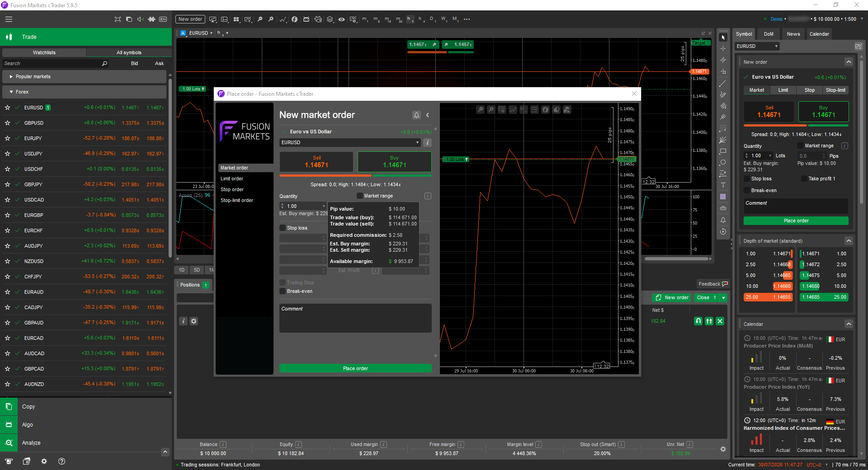Enable Market range in the side New order panel
Screen dimensions: 868x470
(x=801, y=146)
